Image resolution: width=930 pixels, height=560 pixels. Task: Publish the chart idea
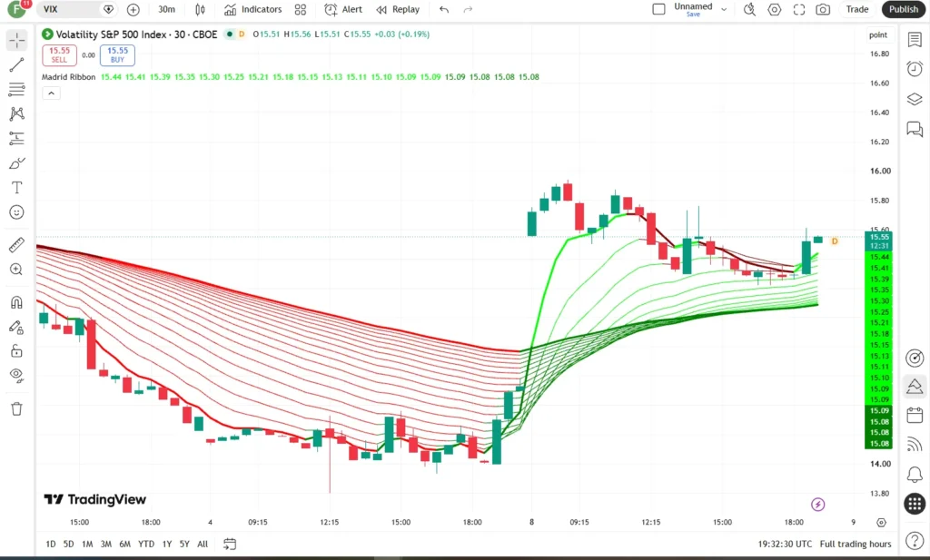tap(904, 9)
